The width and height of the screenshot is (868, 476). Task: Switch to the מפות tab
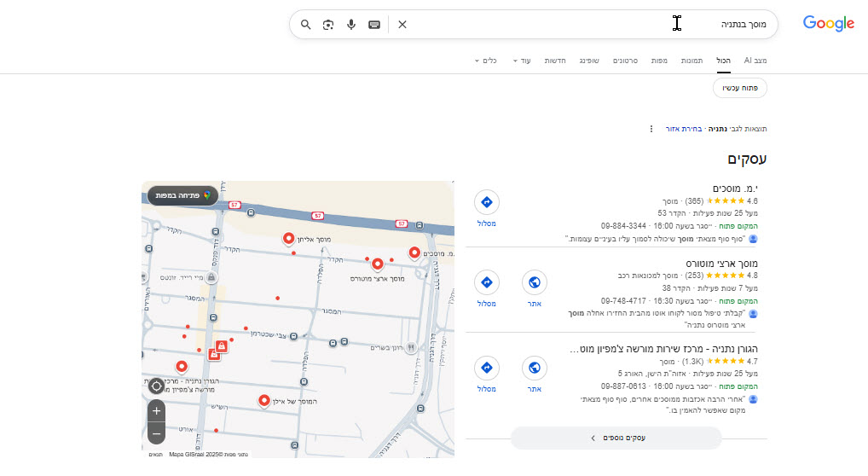click(659, 61)
